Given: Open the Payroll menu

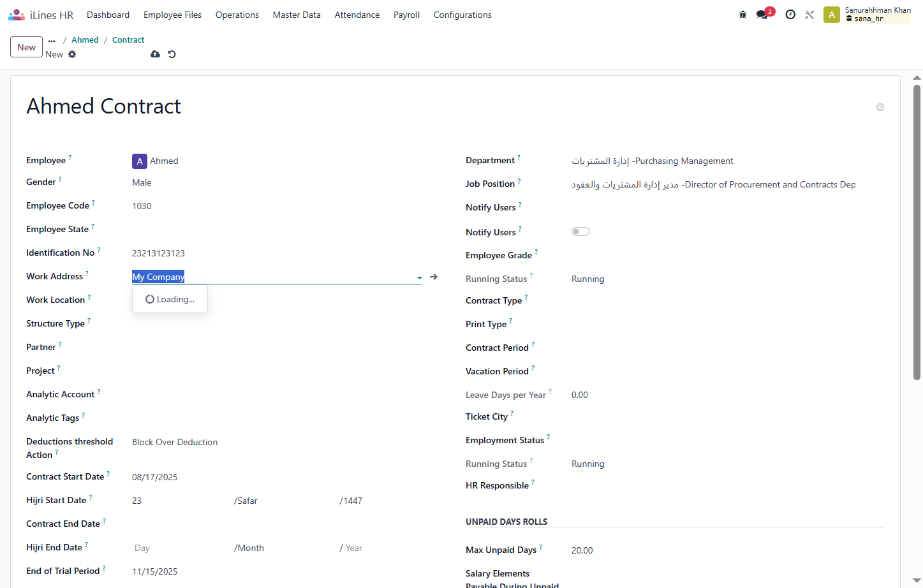Looking at the screenshot, I should pyautogui.click(x=406, y=15).
